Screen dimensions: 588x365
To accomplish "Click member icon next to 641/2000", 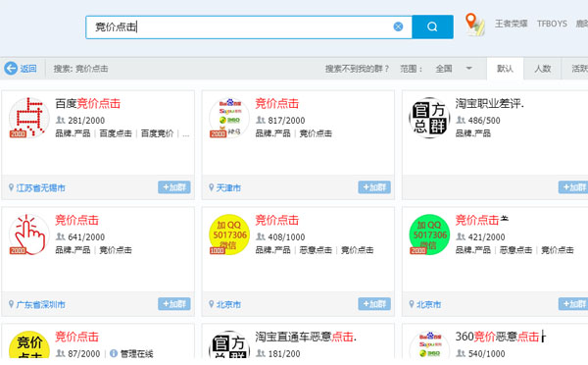I will [61, 236].
